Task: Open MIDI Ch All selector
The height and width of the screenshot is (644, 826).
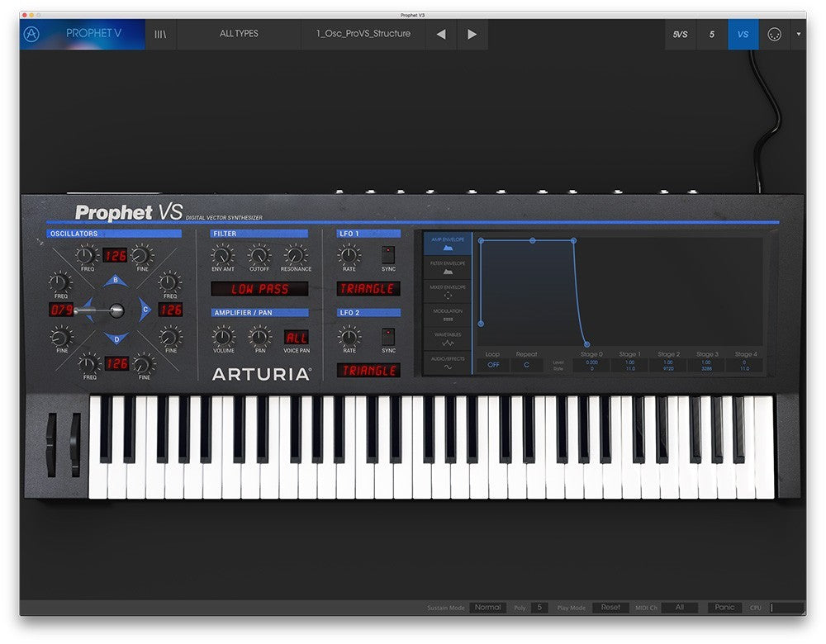Action: pyautogui.click(x=680, y=608)
